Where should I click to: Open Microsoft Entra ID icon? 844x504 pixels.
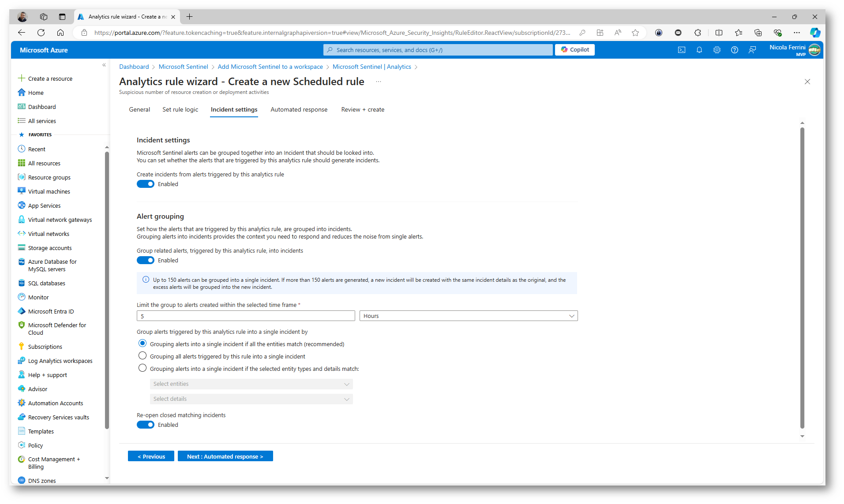point(21,311)
